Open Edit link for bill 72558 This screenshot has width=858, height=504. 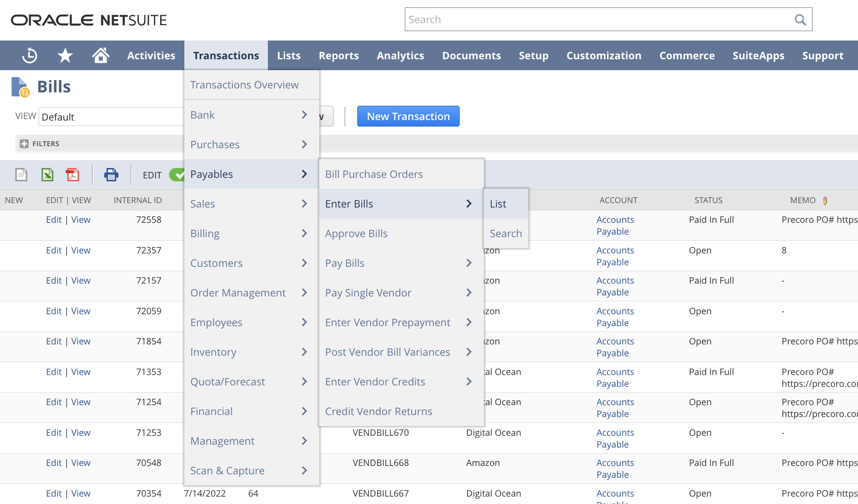[x=53, y=219]
